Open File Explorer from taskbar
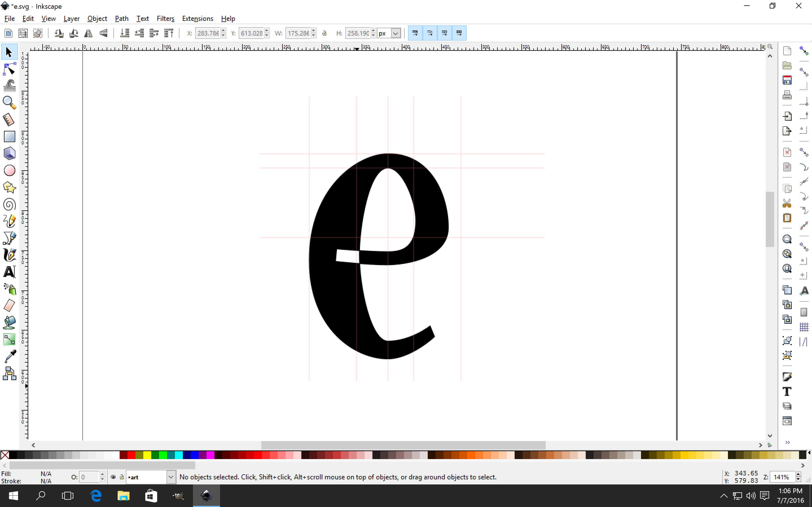This screenshot has height=507, width=812. (123, 496)
